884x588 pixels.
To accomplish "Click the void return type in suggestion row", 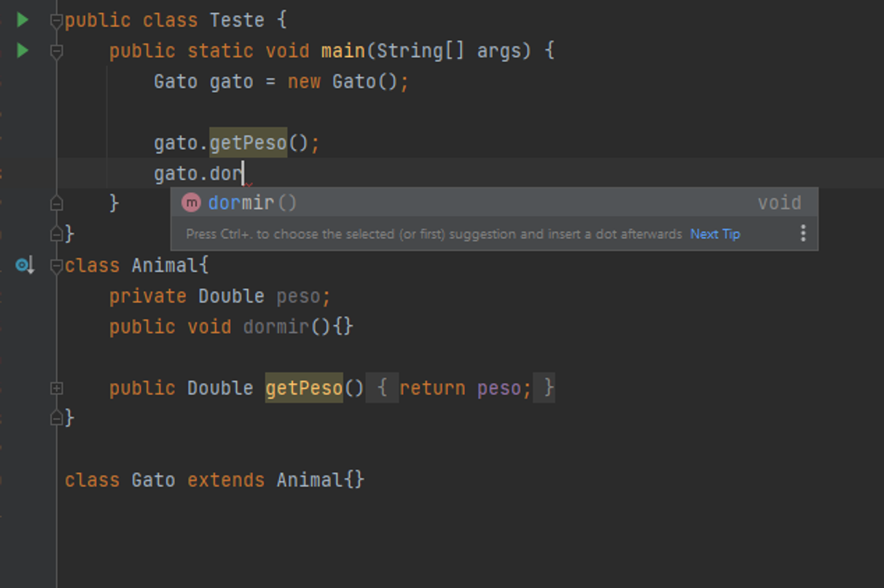I will tap(779, 203).
